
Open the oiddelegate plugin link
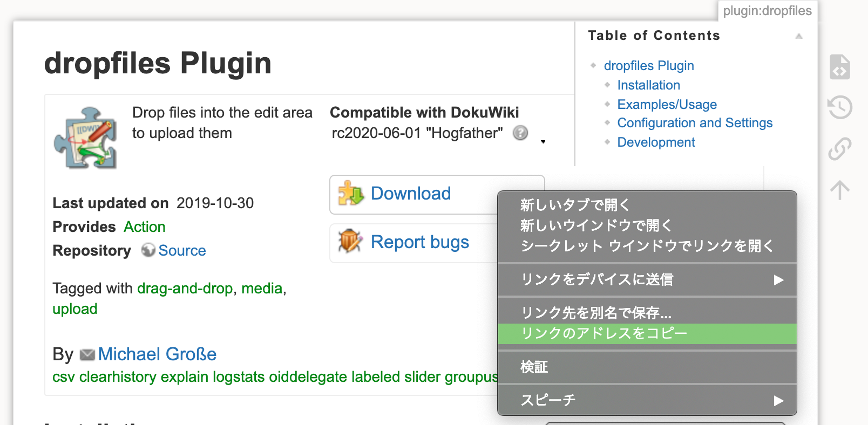308,377
